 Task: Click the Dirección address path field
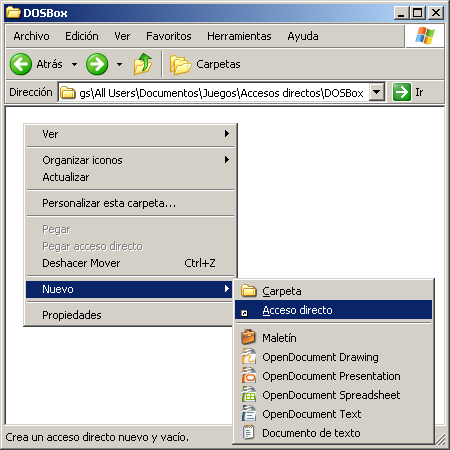(x=214, y=92)
